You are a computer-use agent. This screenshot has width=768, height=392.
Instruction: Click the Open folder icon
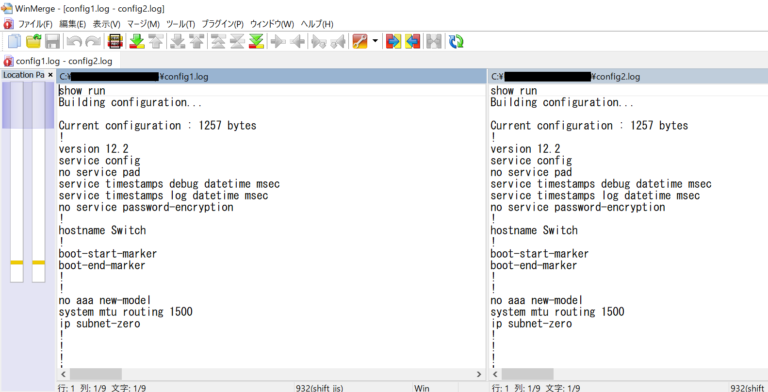tap(33, 42)
